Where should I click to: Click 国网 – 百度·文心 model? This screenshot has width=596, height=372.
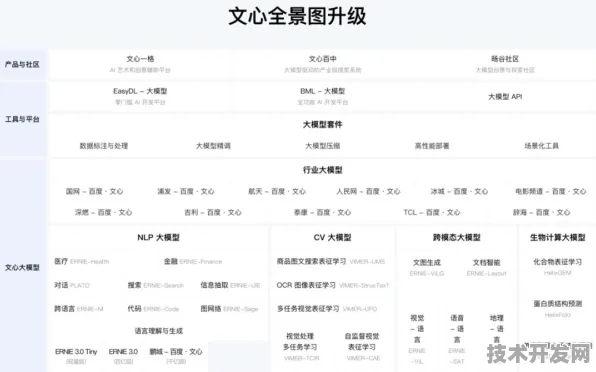[x=95, y=191]
